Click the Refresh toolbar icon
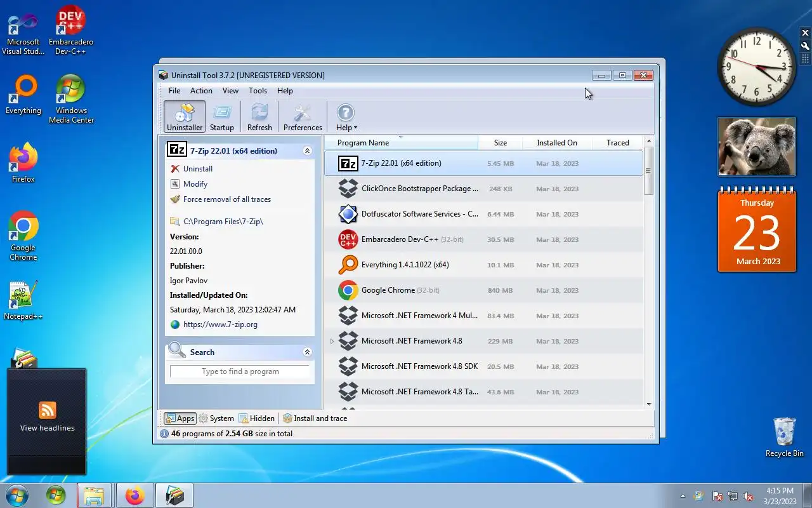Screen dimensions: 812x508 259,117
